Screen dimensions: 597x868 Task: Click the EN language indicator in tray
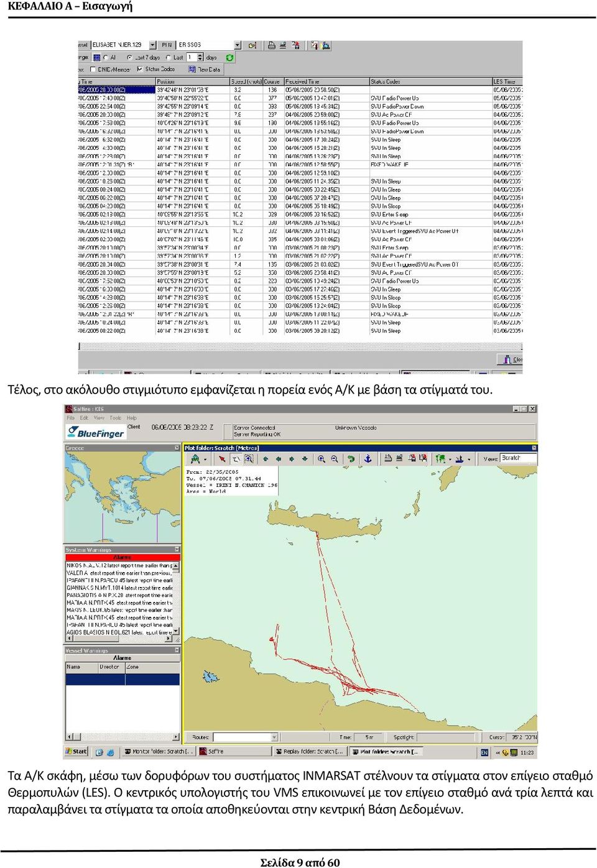[x=484, y=752]
